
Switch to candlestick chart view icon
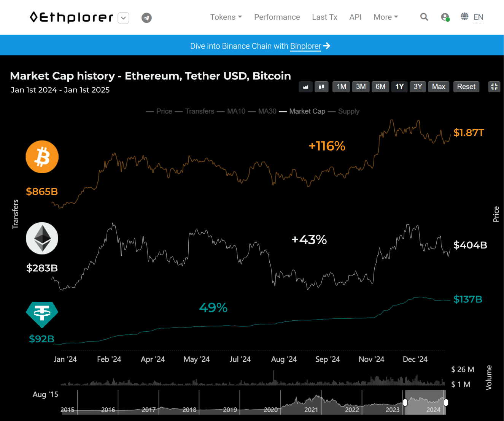[321, 87]
